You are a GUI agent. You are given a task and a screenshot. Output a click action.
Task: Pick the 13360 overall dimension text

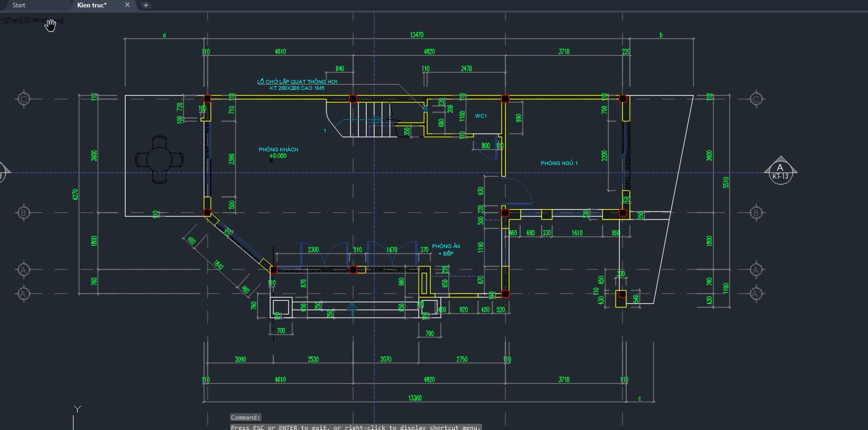pos(415,398)
